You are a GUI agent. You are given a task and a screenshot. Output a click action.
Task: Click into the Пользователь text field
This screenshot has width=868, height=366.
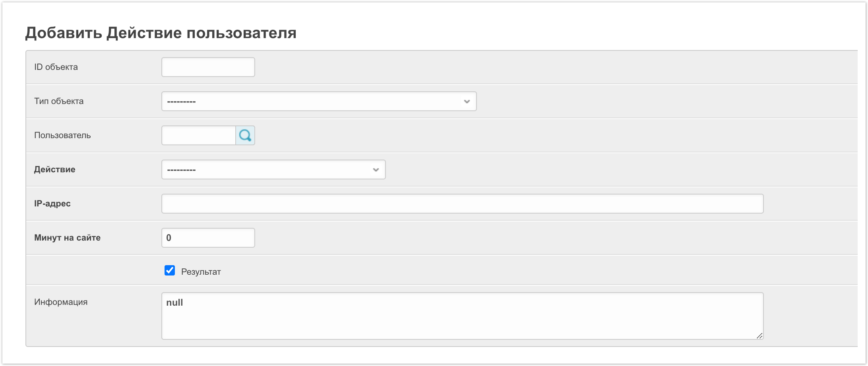tap(198, 135)
